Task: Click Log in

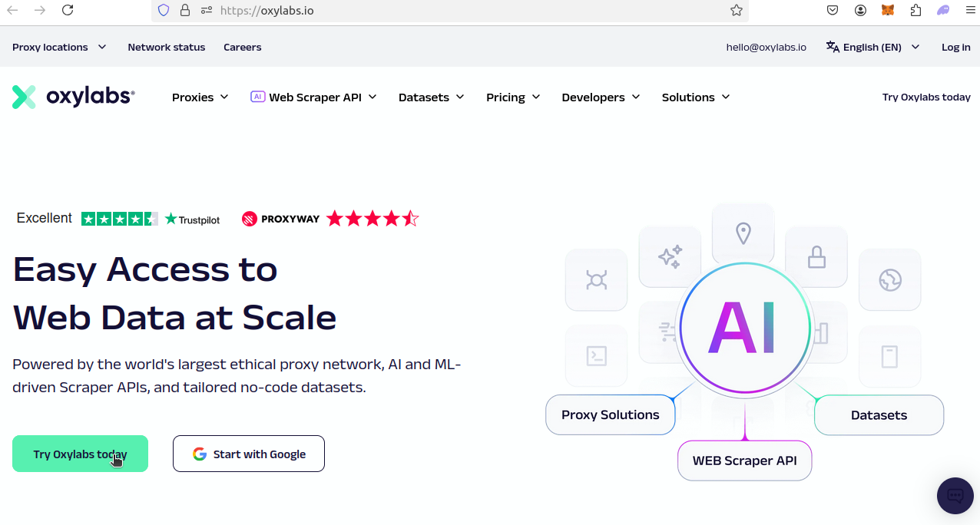Action: pos(956,47)
